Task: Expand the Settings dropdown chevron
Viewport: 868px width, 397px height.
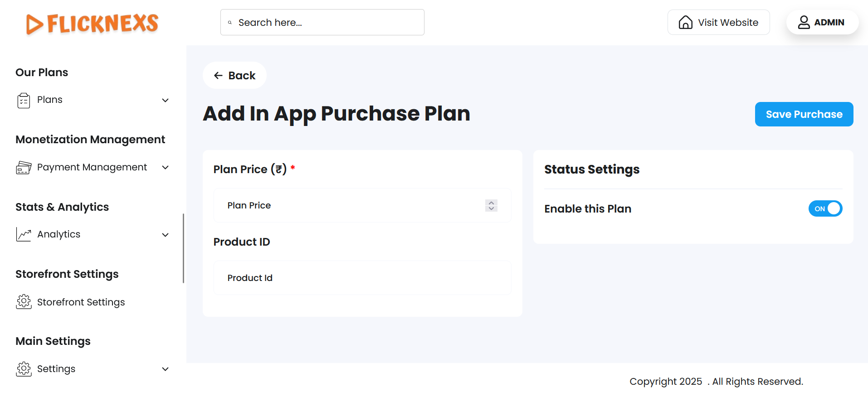Action: tap(166, 369)
